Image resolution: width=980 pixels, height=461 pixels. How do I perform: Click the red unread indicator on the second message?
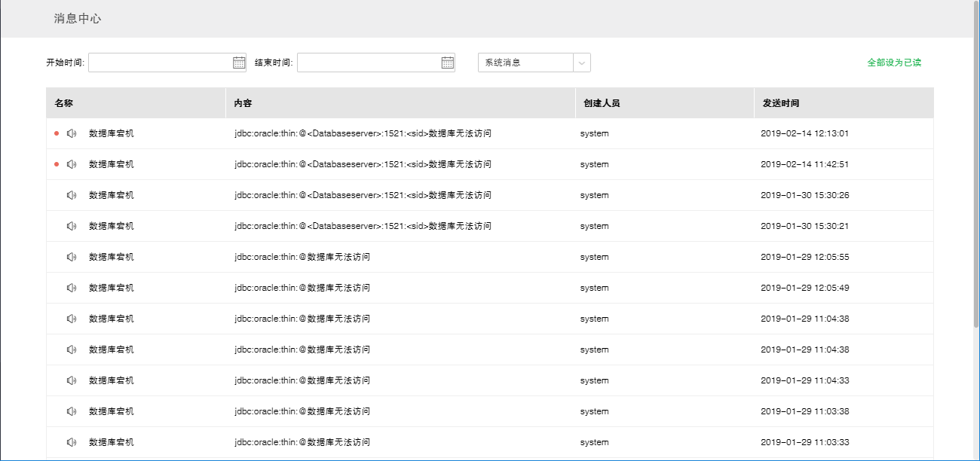(x=56, y=163)
